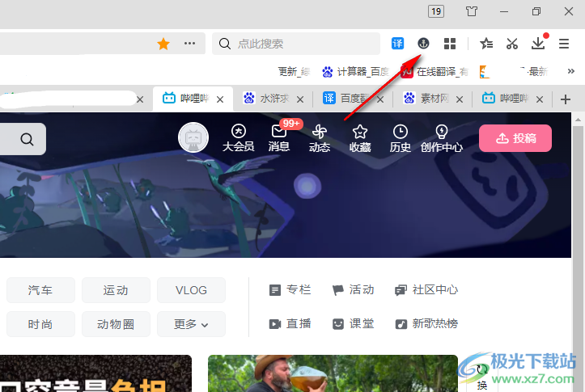Open the 最新 bookmark

coord(533,72)
